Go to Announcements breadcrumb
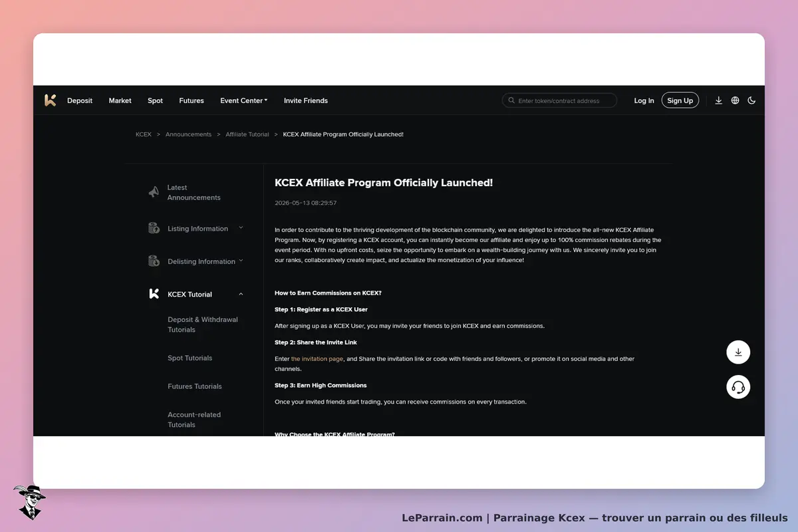798x532 pixels. (188, 134)
